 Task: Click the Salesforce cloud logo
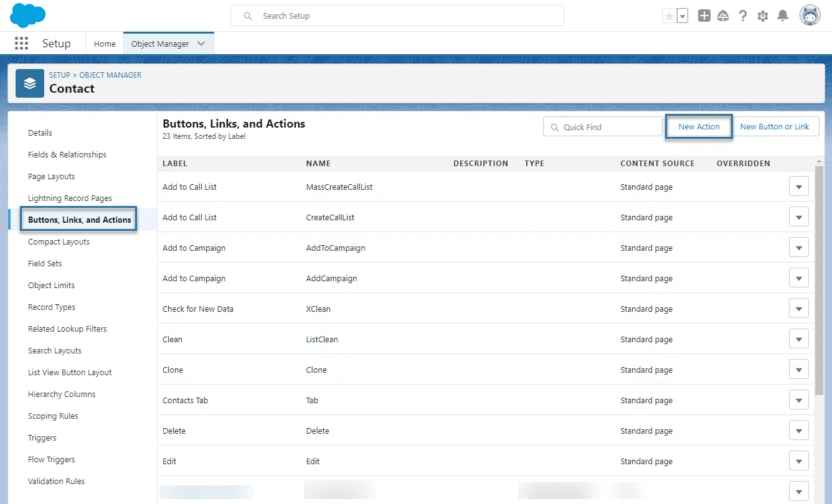(x=28, y=16)
